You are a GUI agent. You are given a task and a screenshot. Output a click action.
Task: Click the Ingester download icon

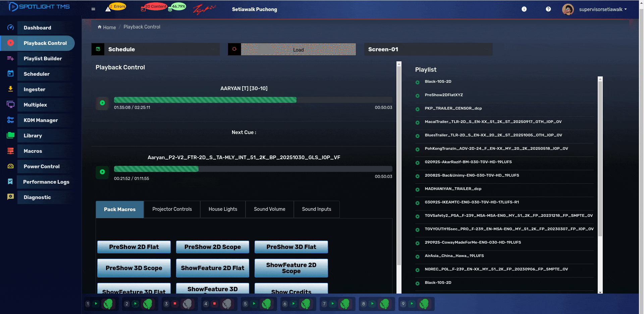point(10,89)
